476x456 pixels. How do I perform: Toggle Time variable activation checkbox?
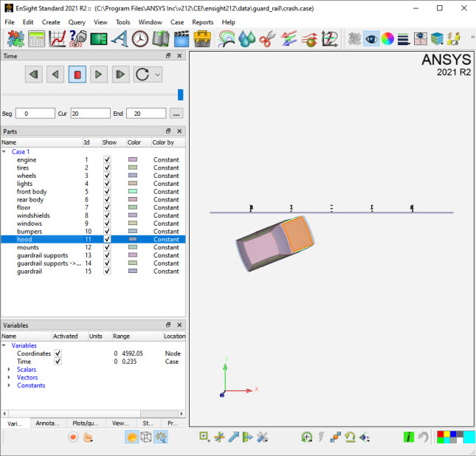coord(58,362)
